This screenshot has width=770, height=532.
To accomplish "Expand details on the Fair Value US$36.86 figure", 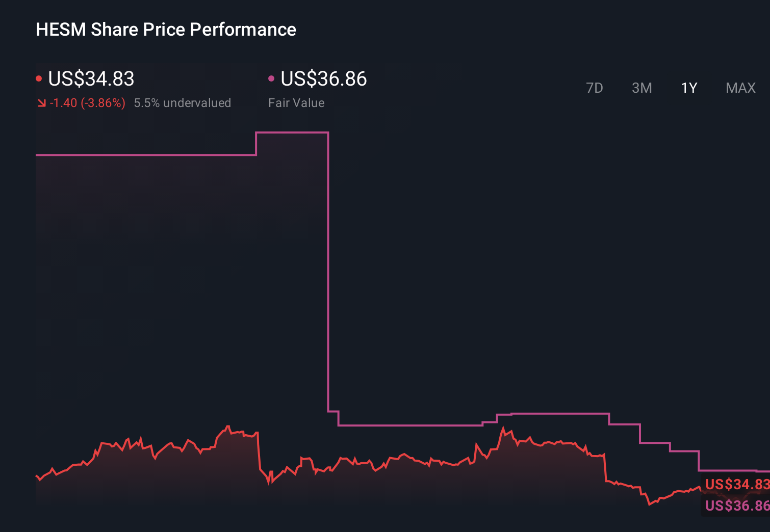I will (324, 79).
